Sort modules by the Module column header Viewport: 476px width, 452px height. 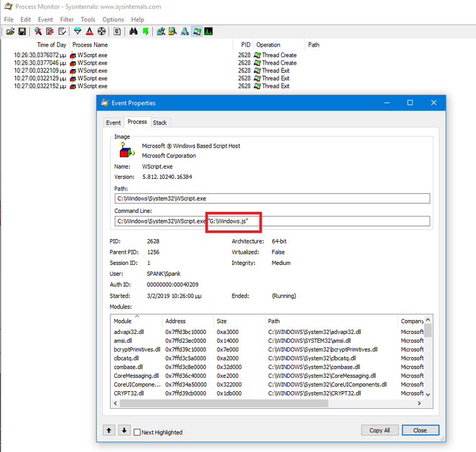click(136, 321)
